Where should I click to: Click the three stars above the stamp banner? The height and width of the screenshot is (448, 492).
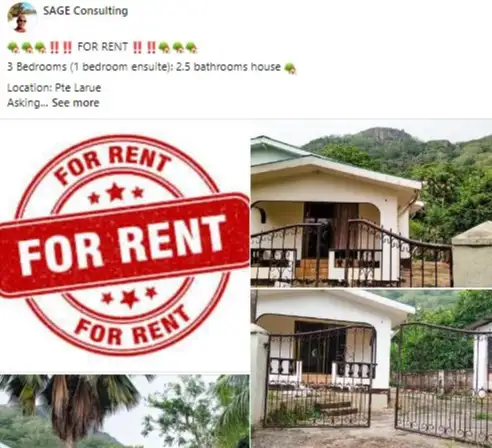click(116, 194)
